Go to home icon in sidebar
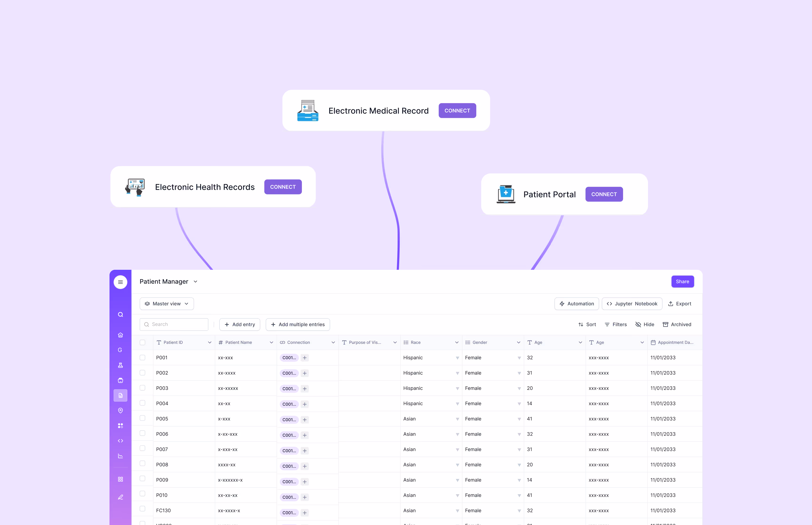Image resolution: width=812 pixels, height=525 pixels. point(120,335)
